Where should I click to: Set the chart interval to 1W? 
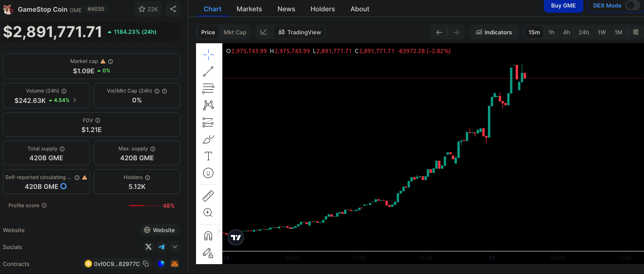point(602,32)
